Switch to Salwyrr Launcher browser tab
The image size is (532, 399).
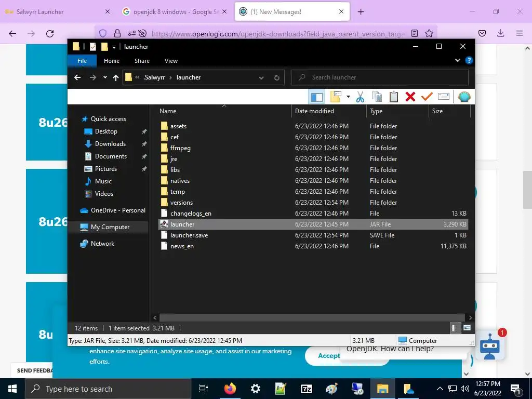pos(58,12)
